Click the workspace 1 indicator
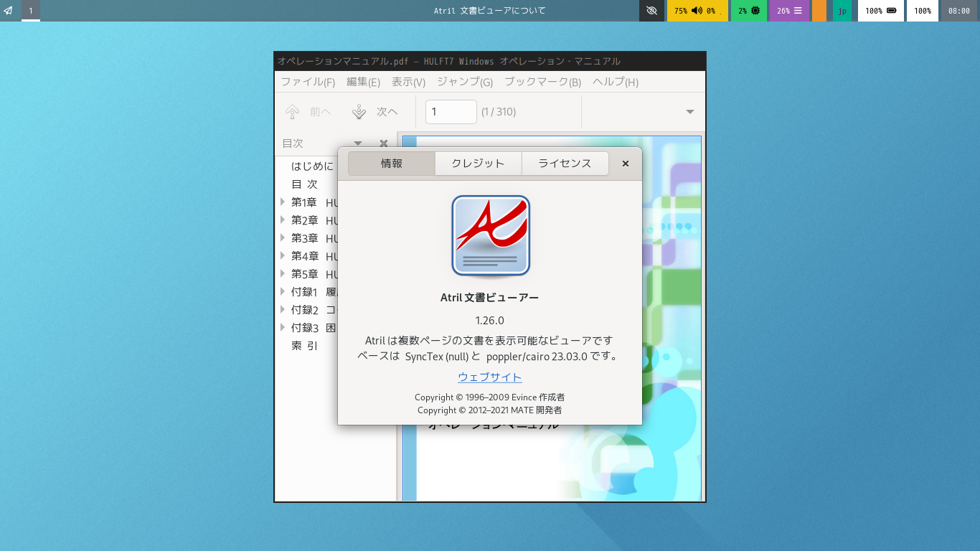The height and width of the screenshot is (551, 980). point(31,11)
